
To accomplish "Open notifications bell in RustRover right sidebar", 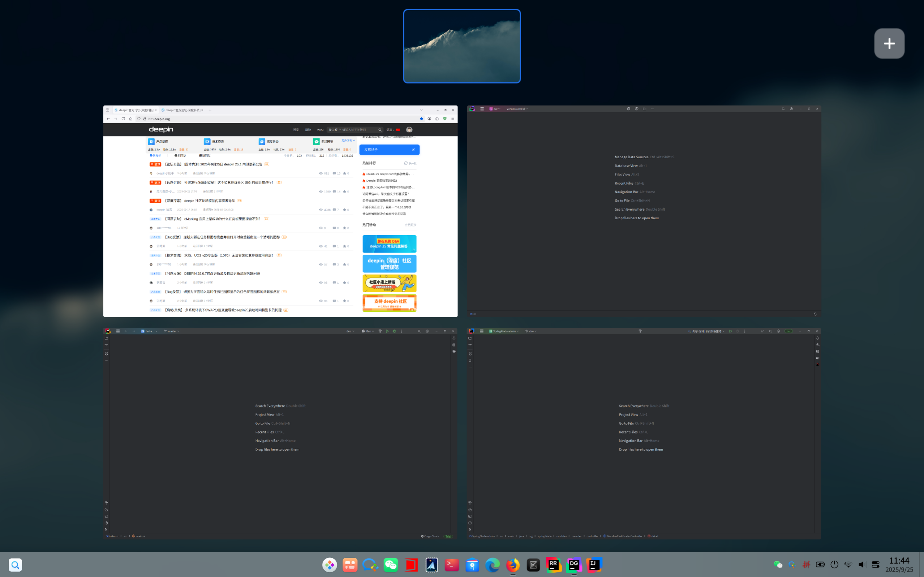I will coord(454,338).
